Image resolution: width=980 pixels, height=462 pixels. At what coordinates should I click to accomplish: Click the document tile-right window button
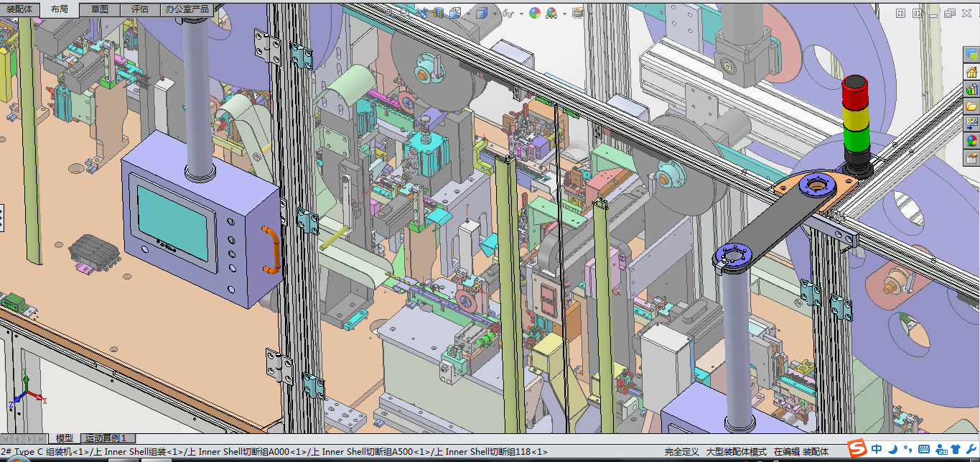click(917, 13)
